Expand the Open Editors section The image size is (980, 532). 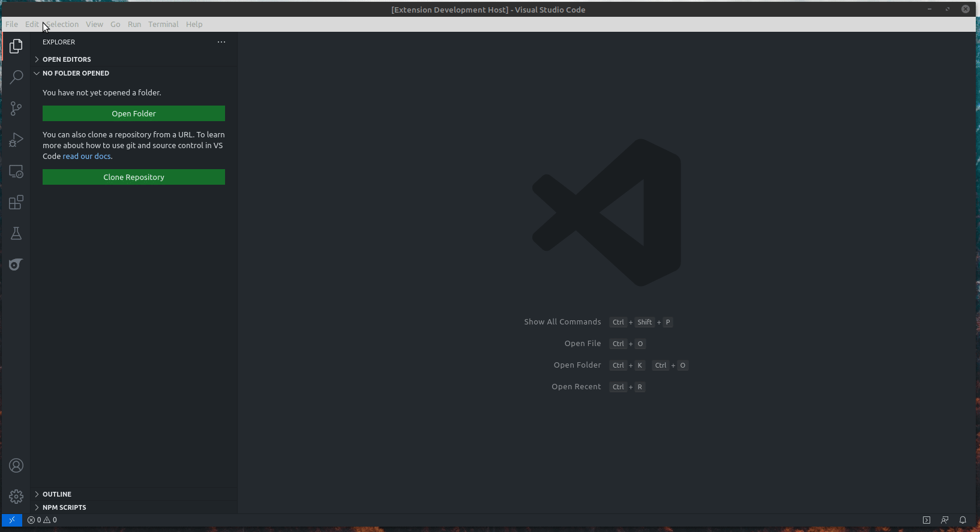point(134,59)
